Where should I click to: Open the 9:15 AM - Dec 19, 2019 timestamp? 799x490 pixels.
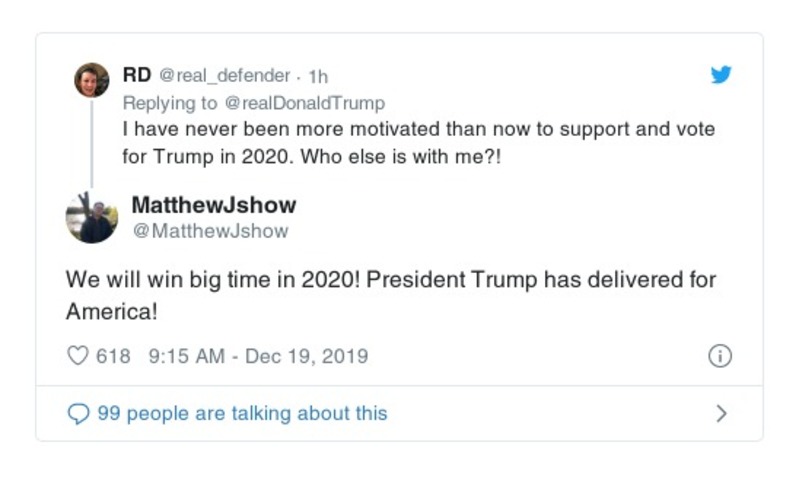pos(258,356)
